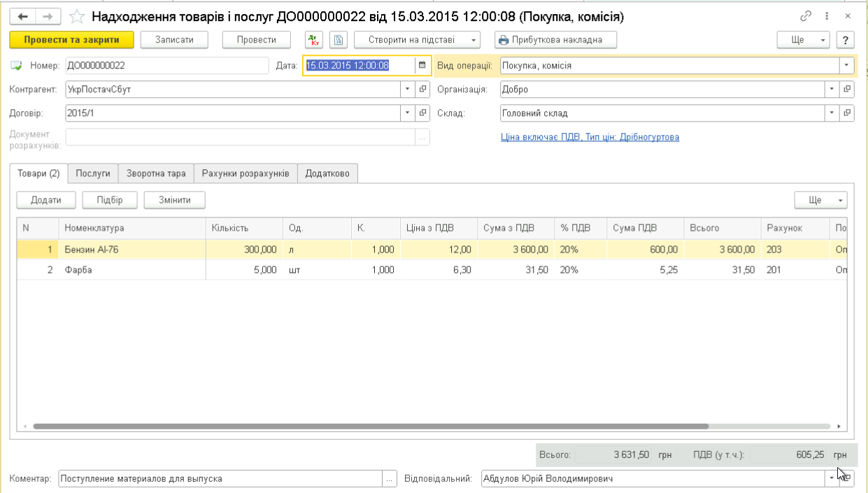Open Контрагент record with open-form icon

422,90
